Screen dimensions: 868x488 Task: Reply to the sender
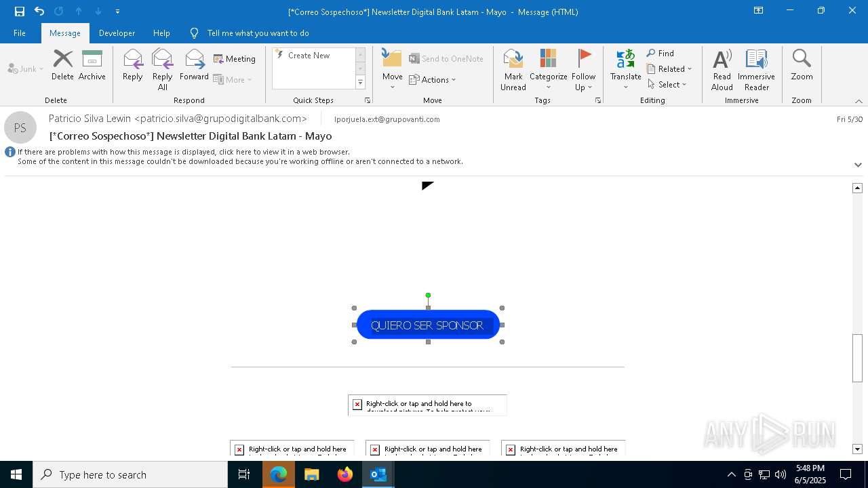[133, 66]
